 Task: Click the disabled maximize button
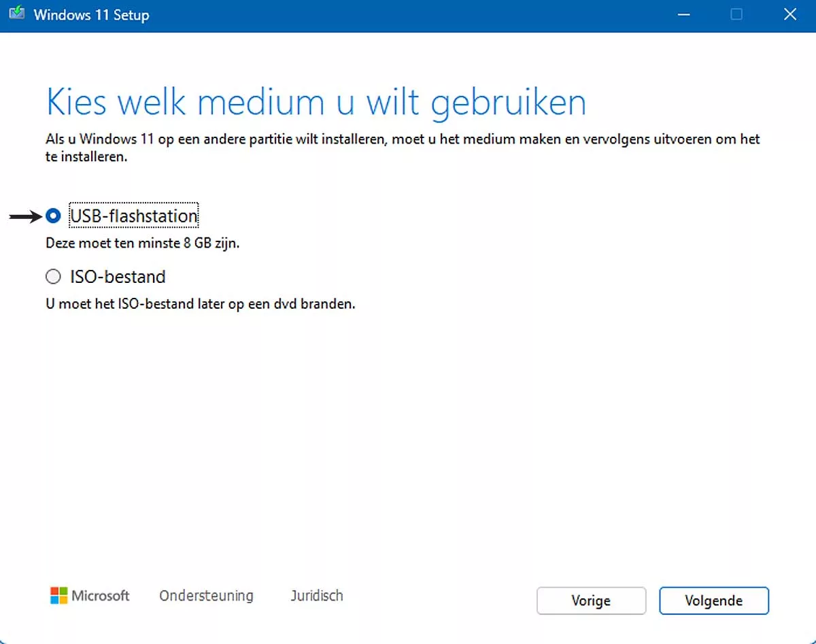(736, 14)
